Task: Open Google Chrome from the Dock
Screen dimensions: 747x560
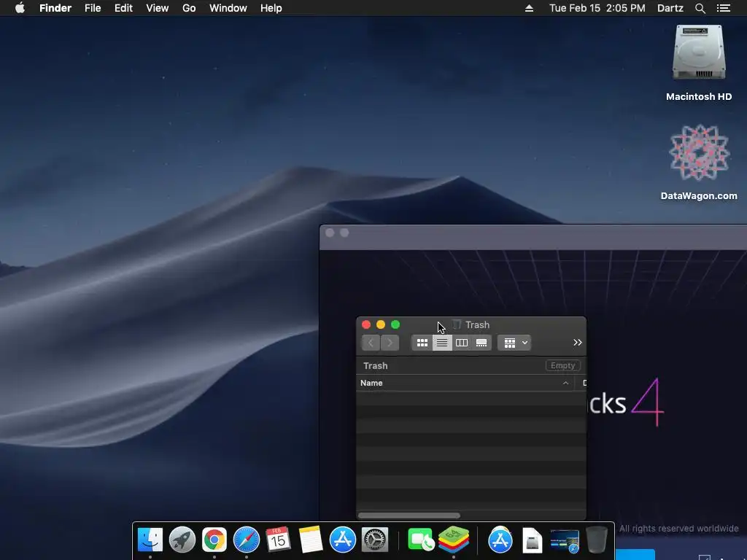Action: [x=214, y=540]
